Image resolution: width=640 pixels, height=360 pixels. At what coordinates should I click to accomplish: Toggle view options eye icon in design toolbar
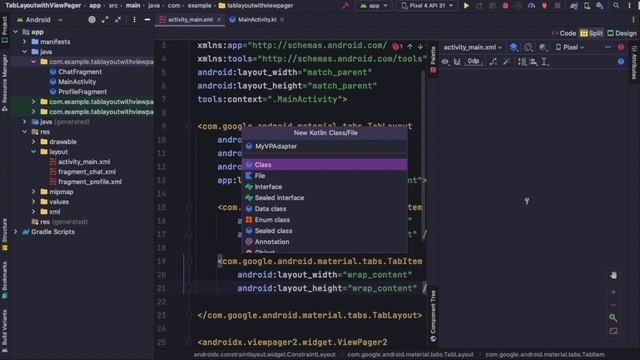click(445, 62)
